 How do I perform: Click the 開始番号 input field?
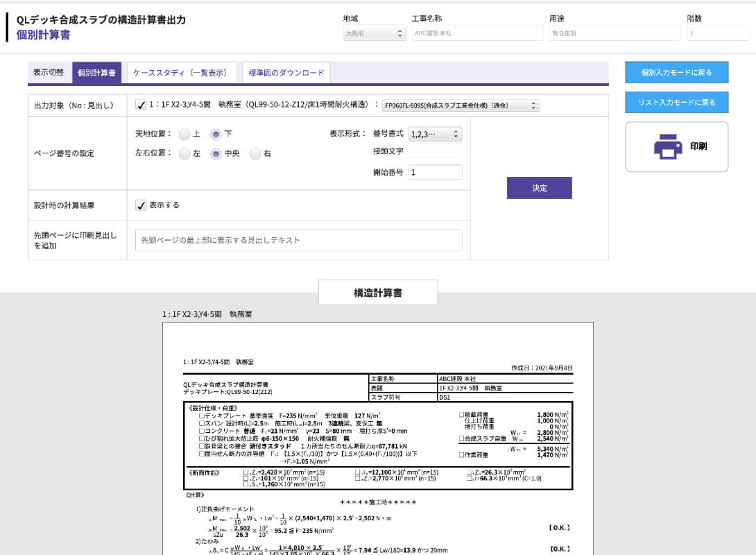(x=435, y=172)
